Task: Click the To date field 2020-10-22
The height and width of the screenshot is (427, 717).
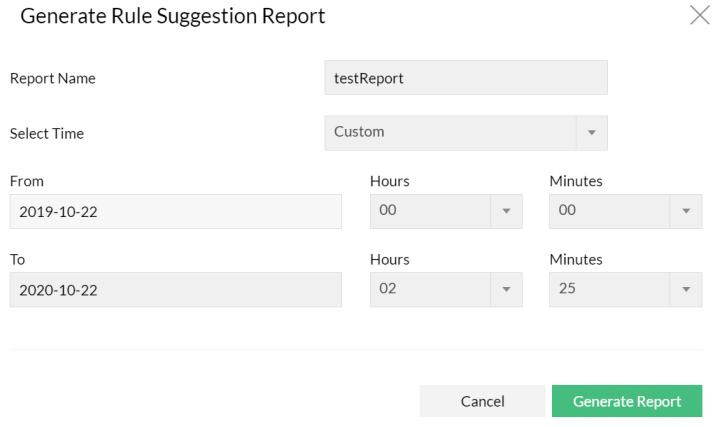Action: (176, 289)
